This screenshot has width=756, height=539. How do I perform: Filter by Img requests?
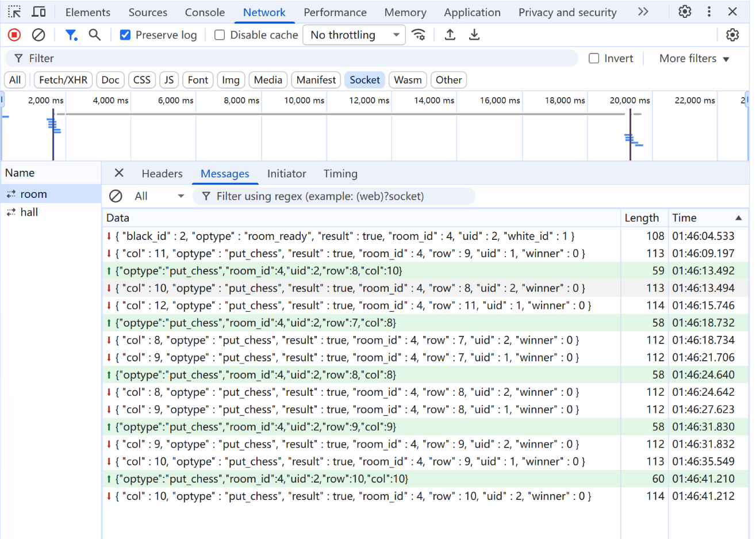[231, 80]
